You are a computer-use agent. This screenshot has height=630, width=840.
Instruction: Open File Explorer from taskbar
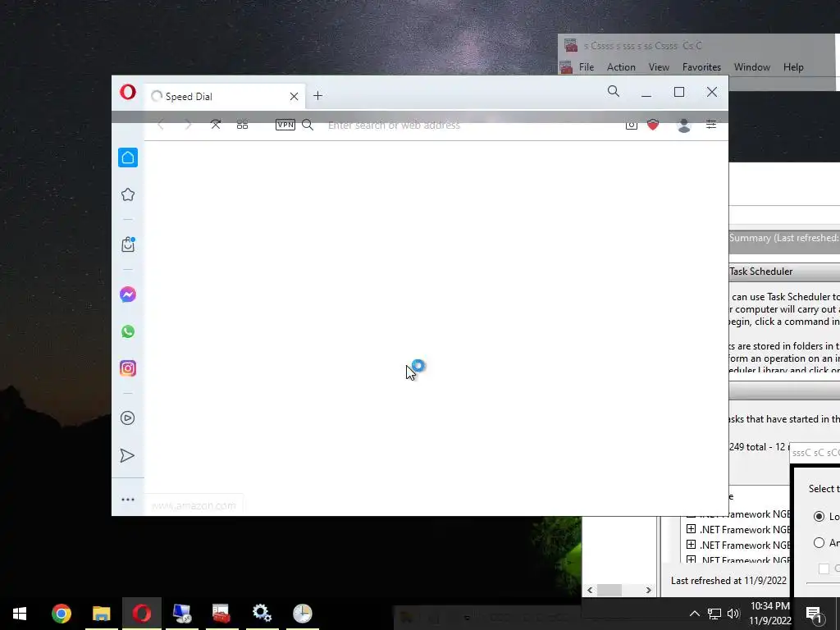(101, 614)
